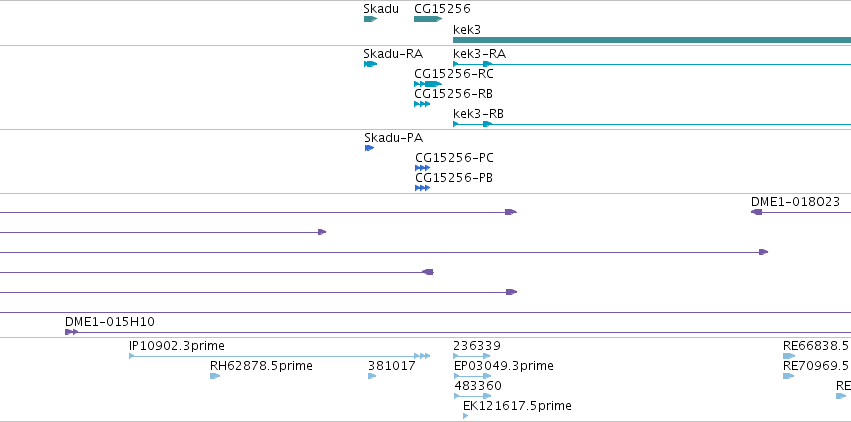This screenshot has height=422, width=851.
Task: Select the Skadu gene arrow glyph
Action: pos(370,19)
